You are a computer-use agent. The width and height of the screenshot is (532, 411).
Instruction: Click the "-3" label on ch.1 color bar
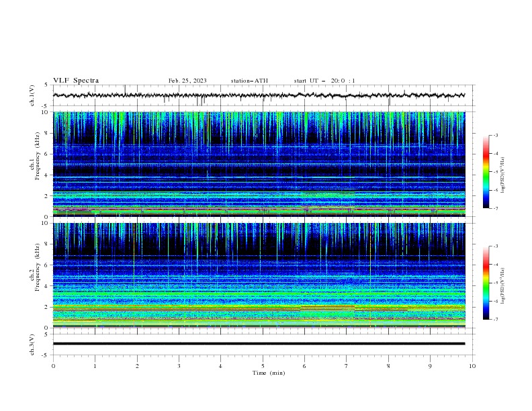pos(495,135)
